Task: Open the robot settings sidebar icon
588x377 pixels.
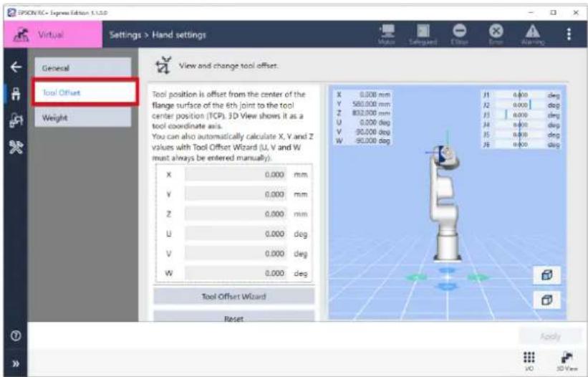Action: click(x=16, y=120)
